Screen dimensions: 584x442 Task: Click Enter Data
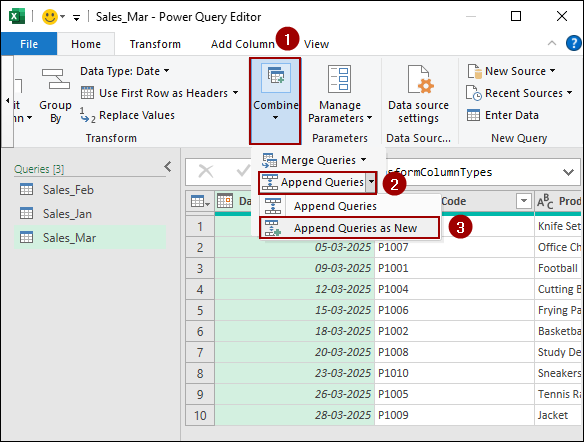[x=503, y=115]
